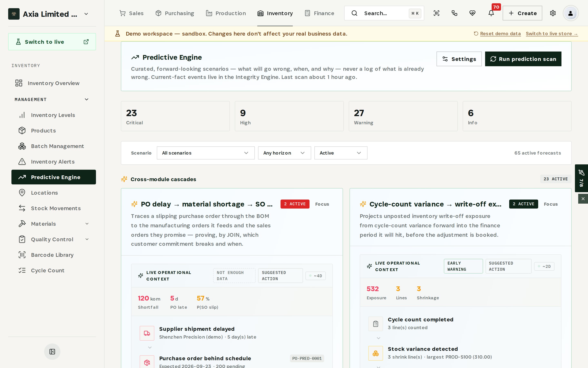Expand the workspace switcher chevron
The image size is (588, 368).
click(x=86, y=14)
